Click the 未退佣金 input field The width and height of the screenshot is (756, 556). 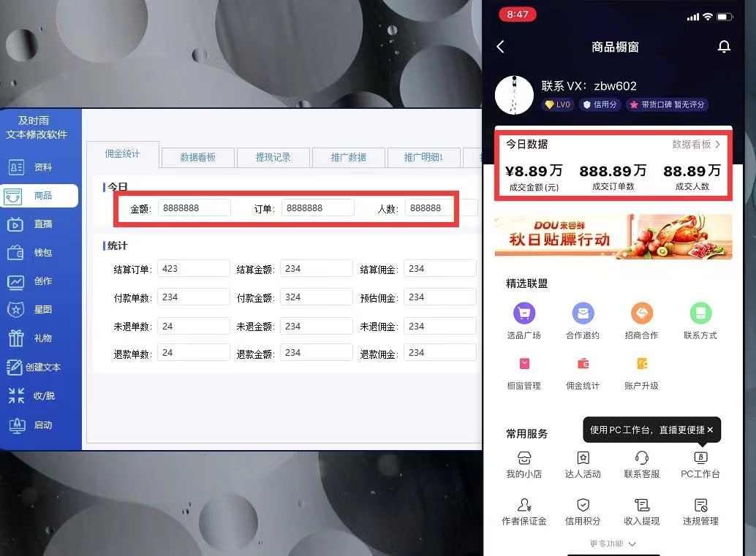(439, 326)
